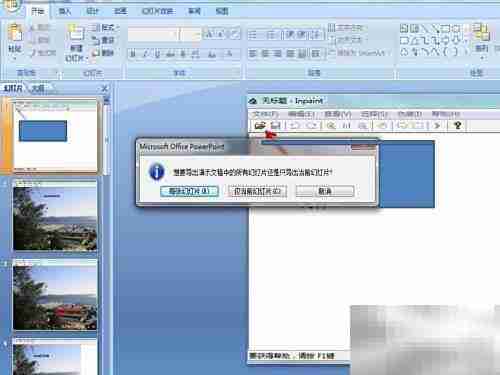The width and height of the screenshot is (500, 375).
Task: Close the slides thumbnail pane
Action: 104,88
